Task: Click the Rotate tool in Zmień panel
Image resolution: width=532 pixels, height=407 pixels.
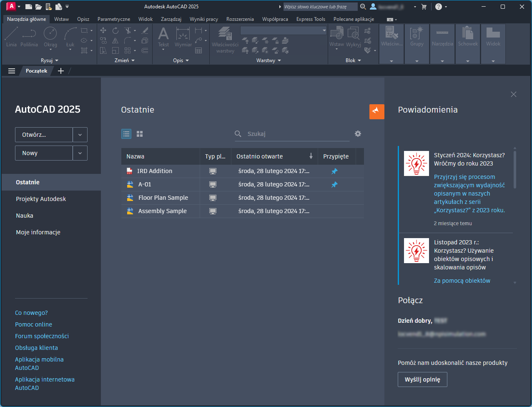Action: 115,30
